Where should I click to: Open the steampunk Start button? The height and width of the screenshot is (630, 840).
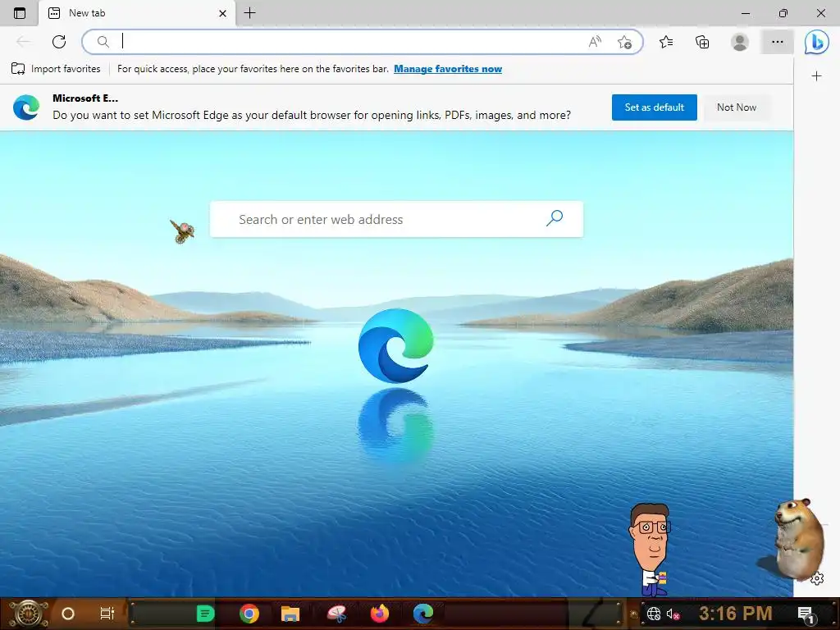click(28, 614)
